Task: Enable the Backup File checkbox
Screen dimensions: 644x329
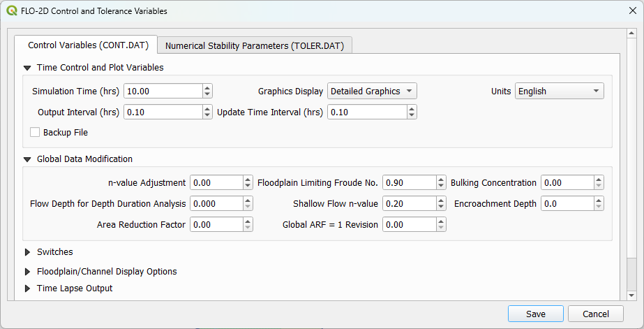Action: pyautogui.click(x=35, y=132)
